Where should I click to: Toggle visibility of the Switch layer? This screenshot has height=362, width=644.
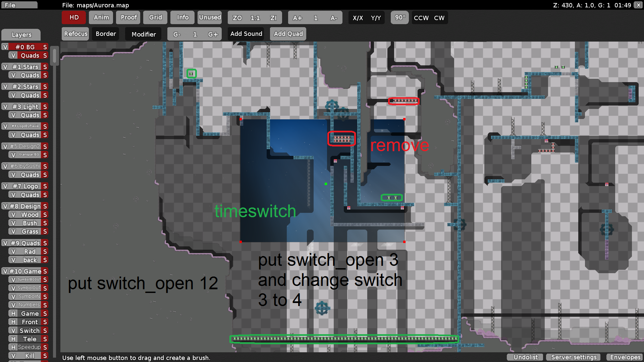point(13,330)
